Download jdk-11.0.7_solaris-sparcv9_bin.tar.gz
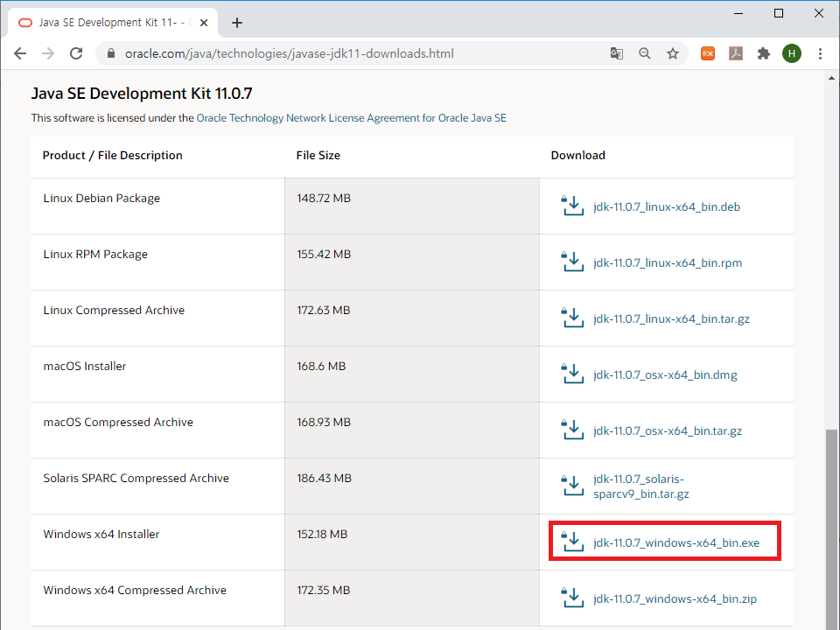This screenshot has width=840, height=630. 640,486
